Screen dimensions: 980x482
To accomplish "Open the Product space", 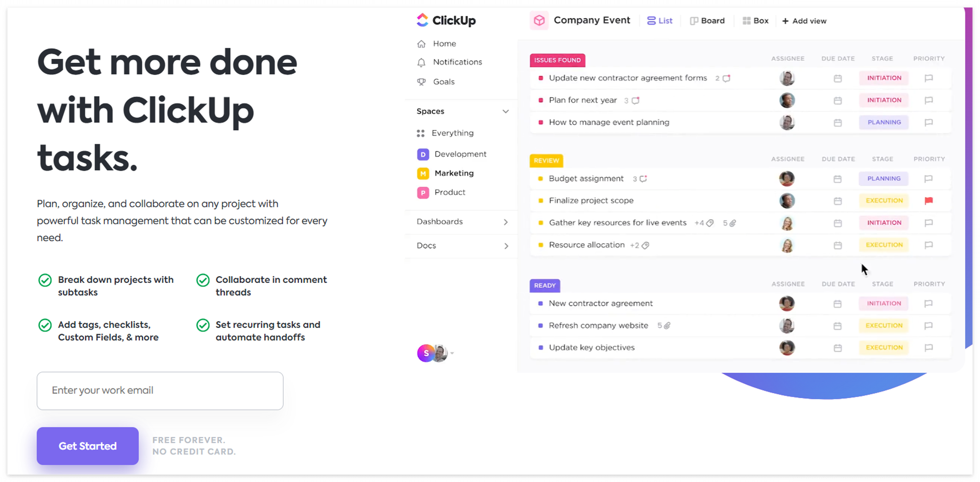I will (x=441, y=192).
